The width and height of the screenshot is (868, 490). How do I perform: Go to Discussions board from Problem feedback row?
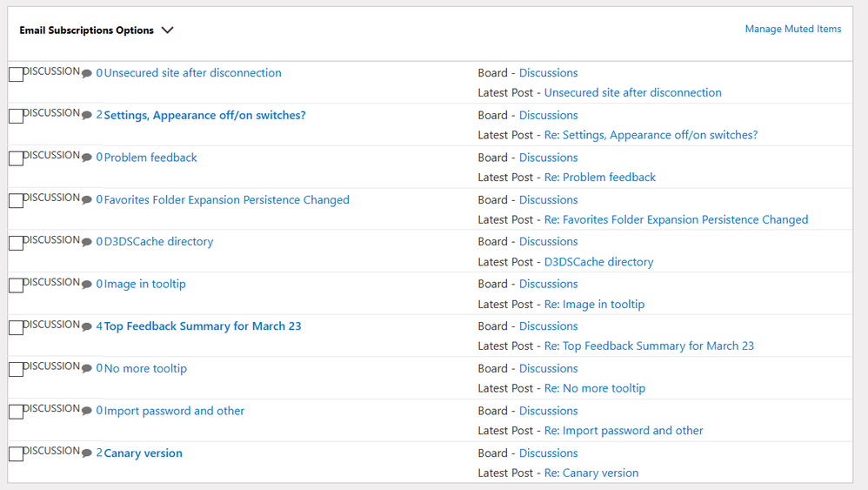(x=548, y=158)
